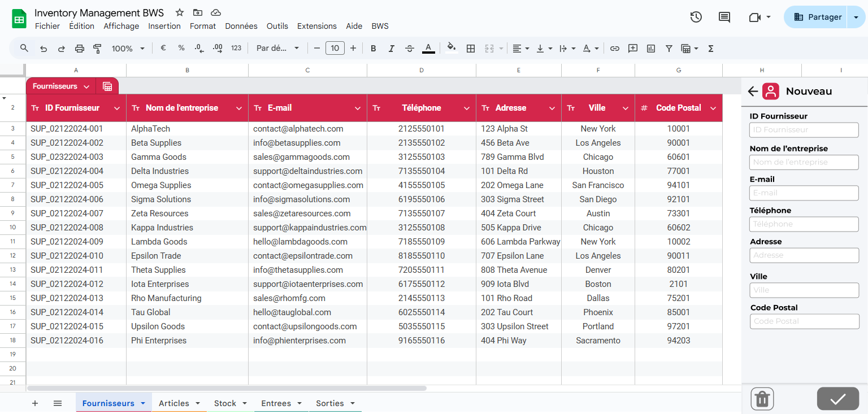Image resolution: width=868 pixels, height=414 pixels.
Task: Star the Inventory Management BWS document
Action: 180,12
